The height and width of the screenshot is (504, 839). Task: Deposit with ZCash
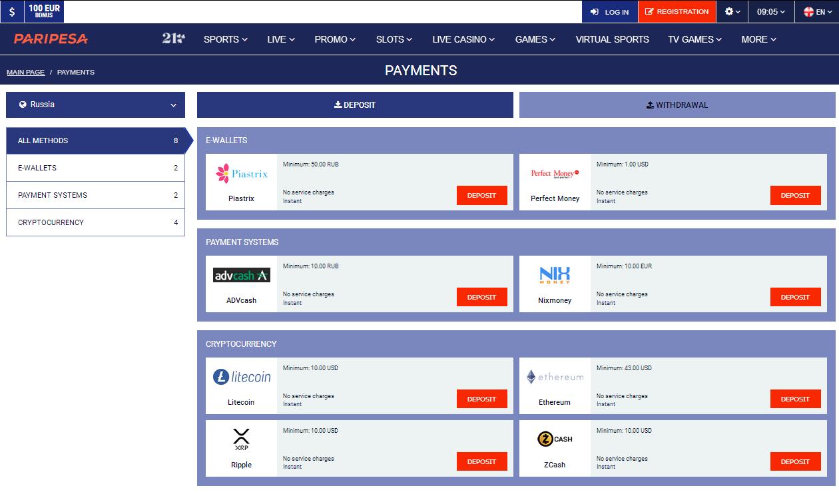click(795, 461)
